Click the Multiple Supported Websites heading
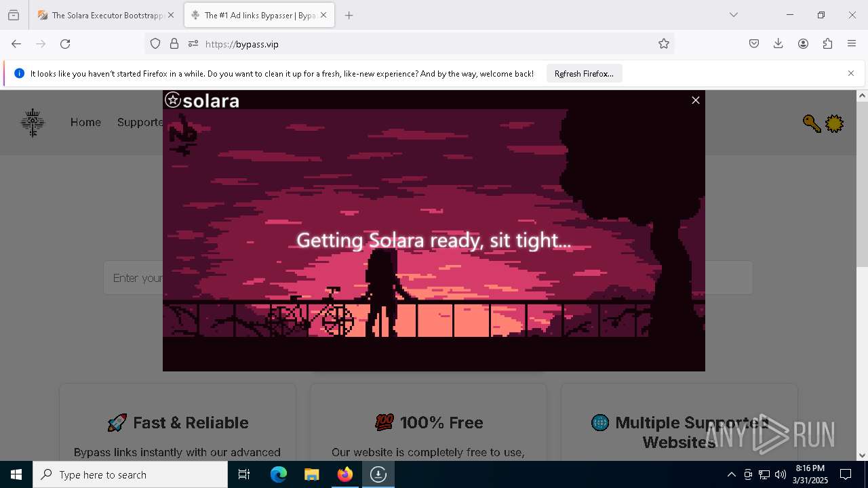The height and width of the screenshot is (488, 868). click(679, 432)
